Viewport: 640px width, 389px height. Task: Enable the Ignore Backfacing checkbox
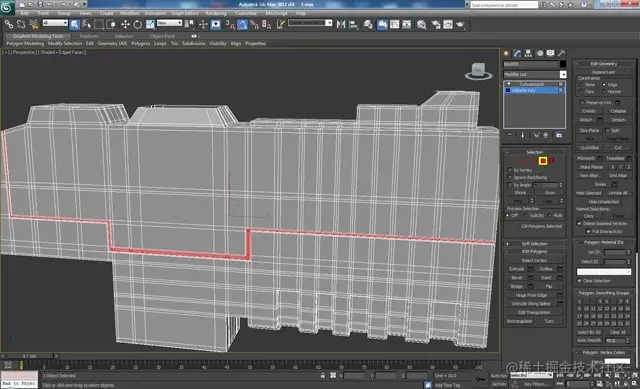[x=510, y=178]
